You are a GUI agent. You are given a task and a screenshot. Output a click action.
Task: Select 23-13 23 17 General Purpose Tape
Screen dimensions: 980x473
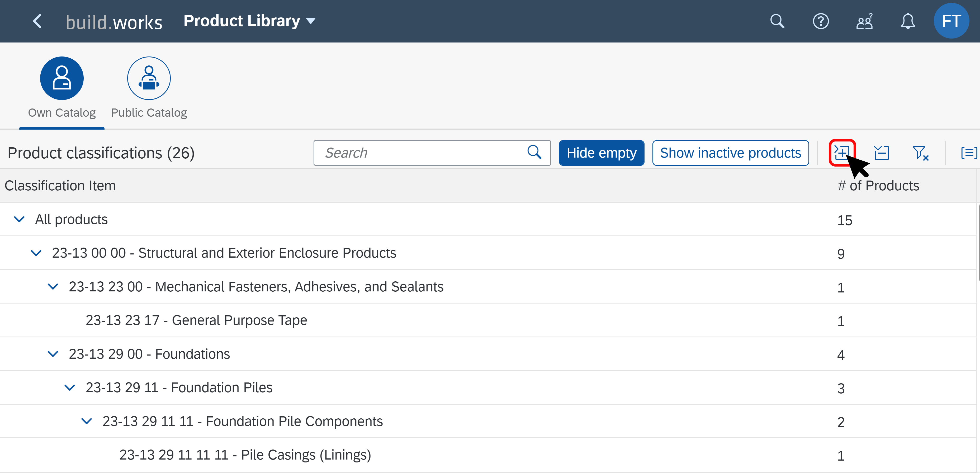[488, 320]
